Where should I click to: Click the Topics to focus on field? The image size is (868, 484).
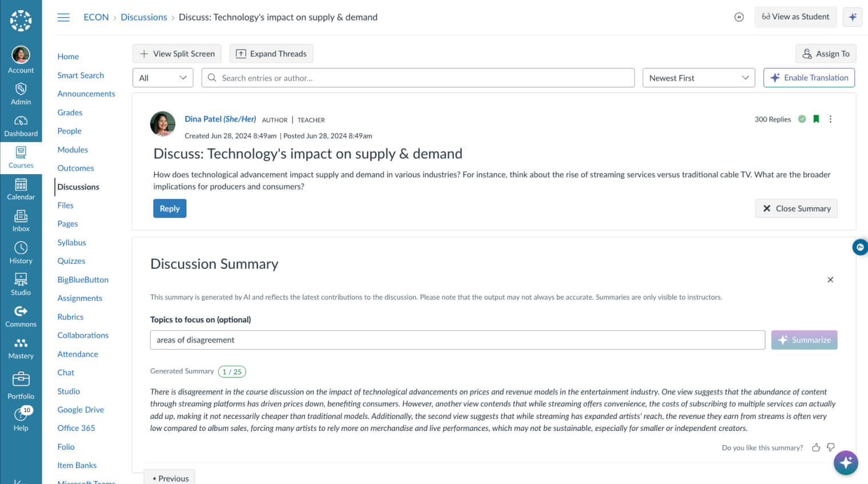[457, 340]
